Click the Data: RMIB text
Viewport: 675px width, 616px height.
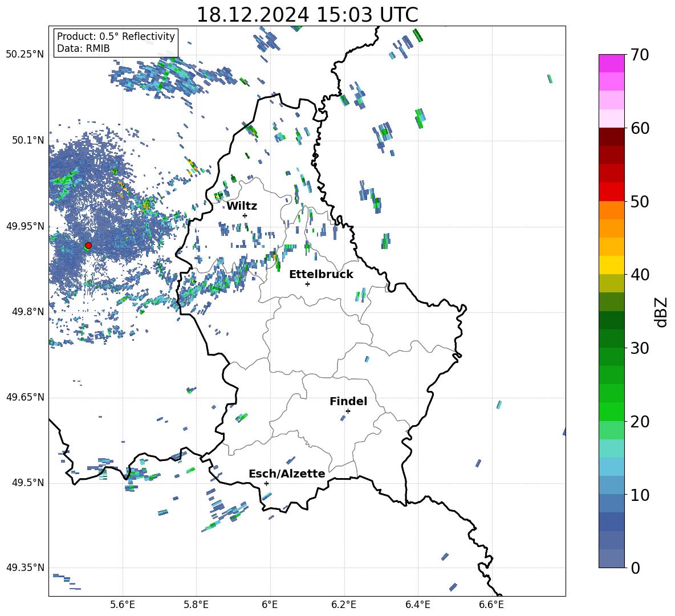pyautogui.click(x=83, y=48)
